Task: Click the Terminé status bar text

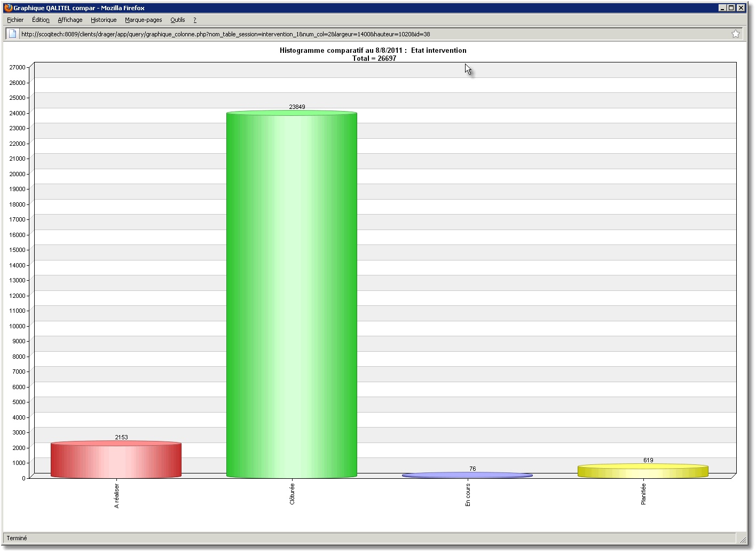Action: [x=17, y=538]
